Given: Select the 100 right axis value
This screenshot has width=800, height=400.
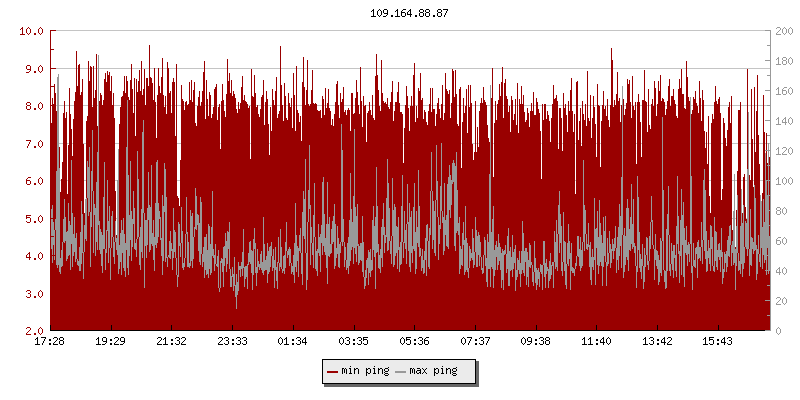Looking at the screenshot, I should coord(784,181).
